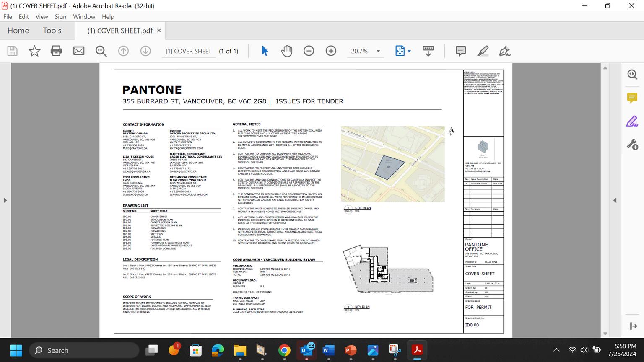
Task: Open File Explorer from the taskbar
Action: click(x=240, y=350)
